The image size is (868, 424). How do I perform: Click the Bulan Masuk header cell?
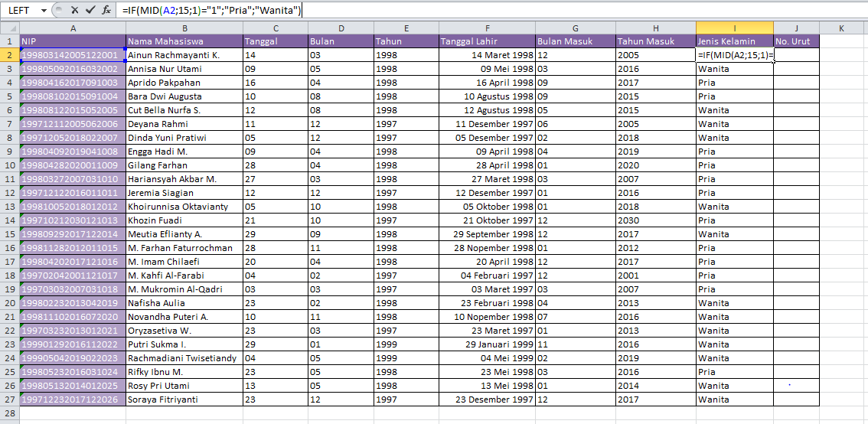[576, 41]
